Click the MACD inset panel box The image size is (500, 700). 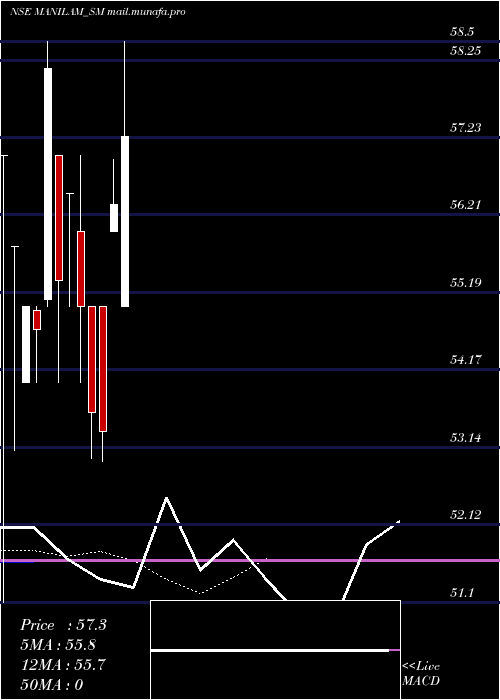coord(275,650)
